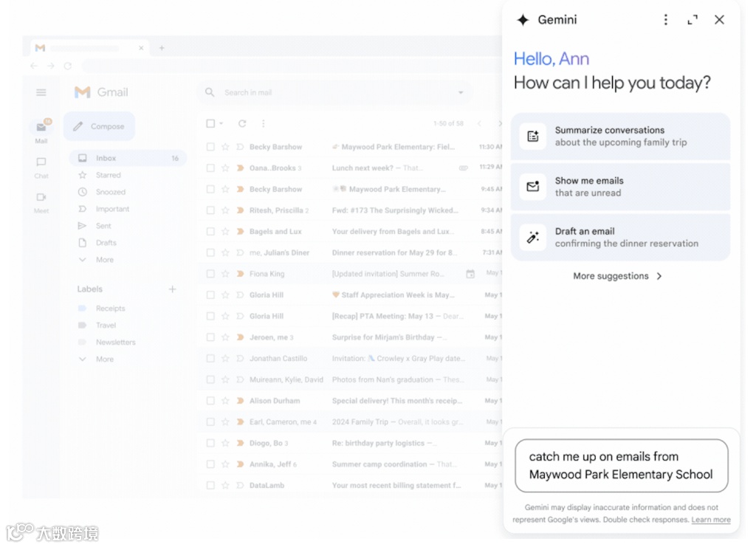Open More suggestions
Image resolution: width=756 pixels, height=547 pixels.
click(617, 276)
